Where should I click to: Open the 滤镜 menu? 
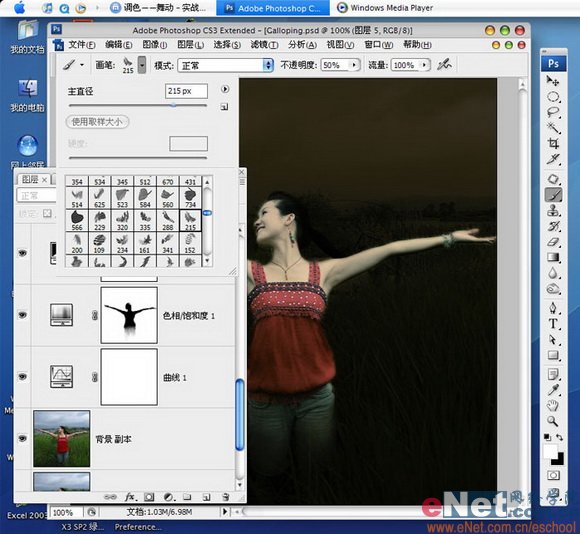264,45
